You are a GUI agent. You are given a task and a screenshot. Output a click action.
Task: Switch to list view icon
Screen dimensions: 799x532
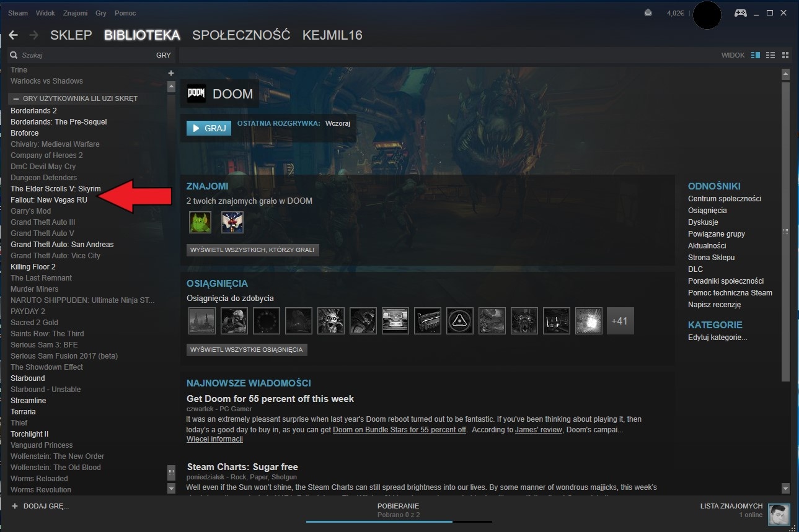click(x=770, y=55)
